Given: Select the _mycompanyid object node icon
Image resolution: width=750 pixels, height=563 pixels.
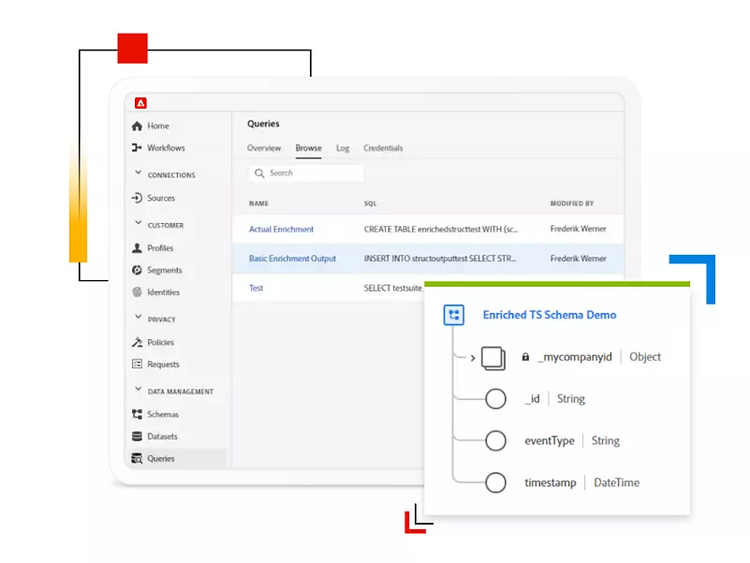Looking at the screenshot, I should coord(493,358).
